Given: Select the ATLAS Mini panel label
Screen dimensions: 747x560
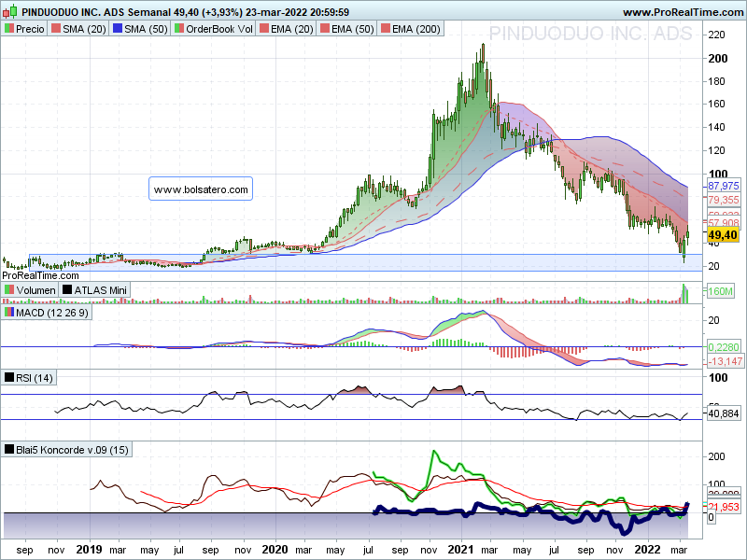Looking at the screenshot, I should pos(101,290).
